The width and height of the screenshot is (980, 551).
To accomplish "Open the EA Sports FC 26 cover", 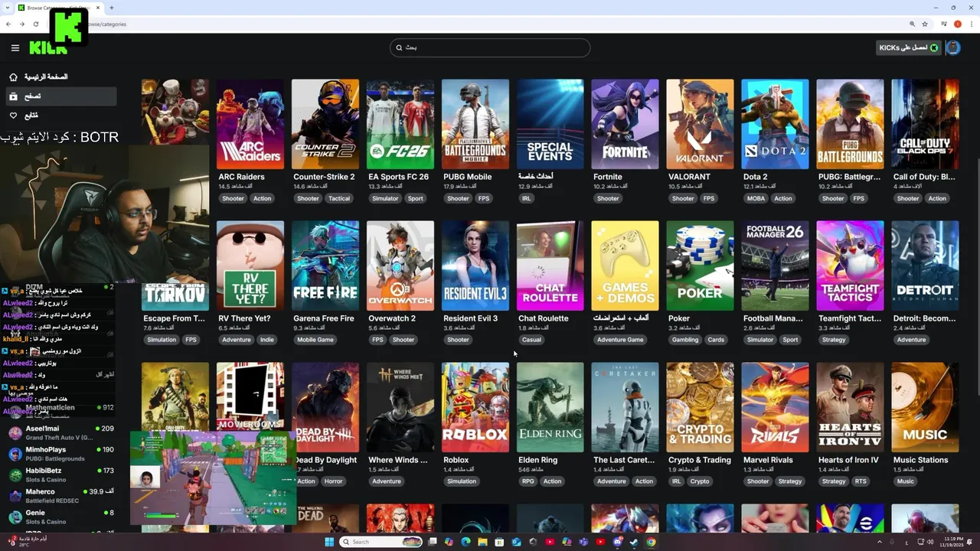I will (400, 124).
